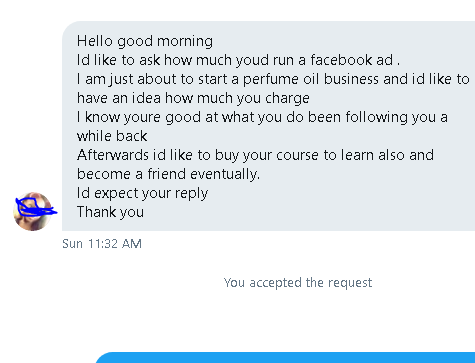Click the words 'perfume oil business'
Screen dimensions: 475x363
coord(311,79)
